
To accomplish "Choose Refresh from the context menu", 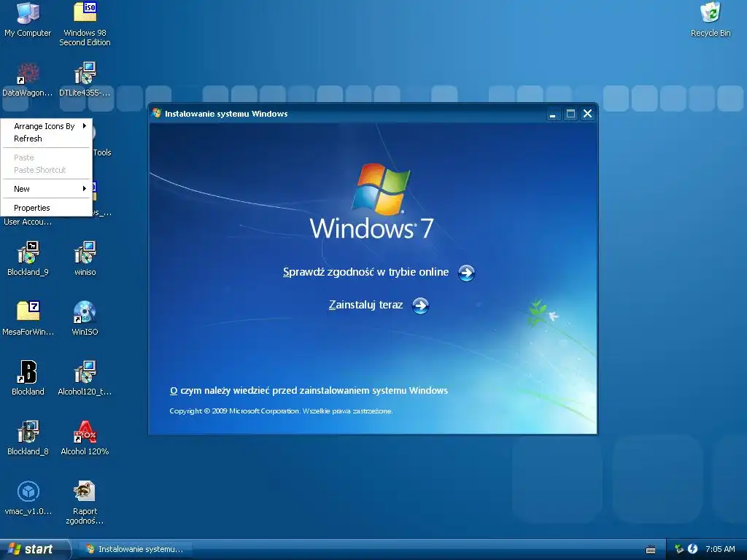I will (x=47, y=139).
